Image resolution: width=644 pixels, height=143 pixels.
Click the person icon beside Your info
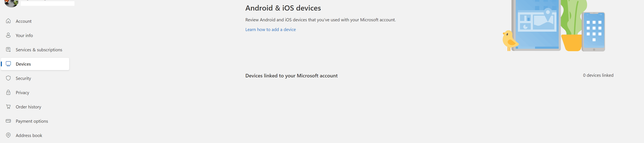pos(8,35)
